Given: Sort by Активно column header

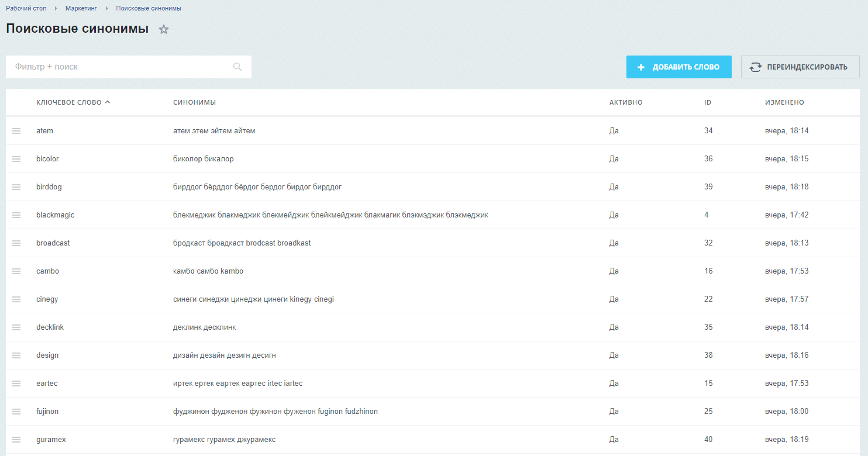Looking at the screenshot, I should 625,102.
